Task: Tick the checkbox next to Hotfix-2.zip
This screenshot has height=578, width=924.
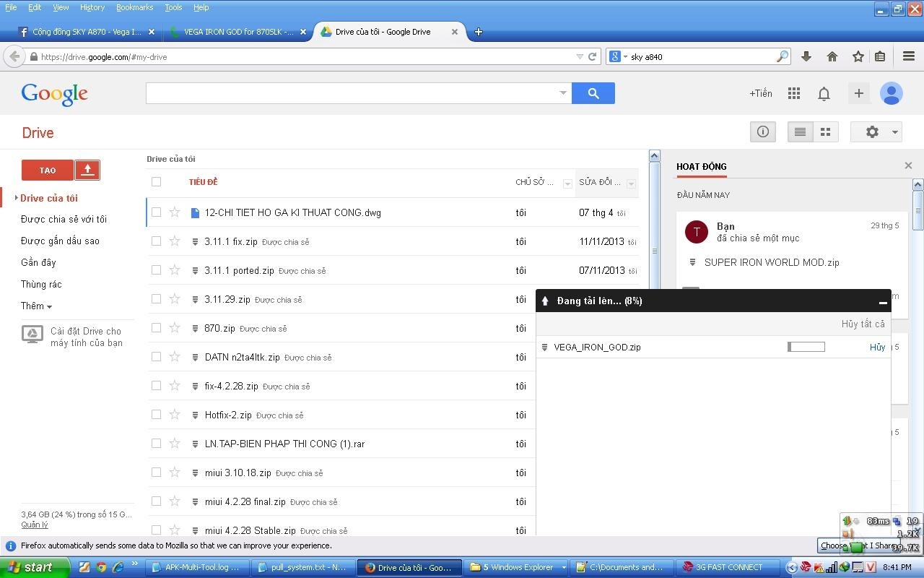Action: coord(156,415)
